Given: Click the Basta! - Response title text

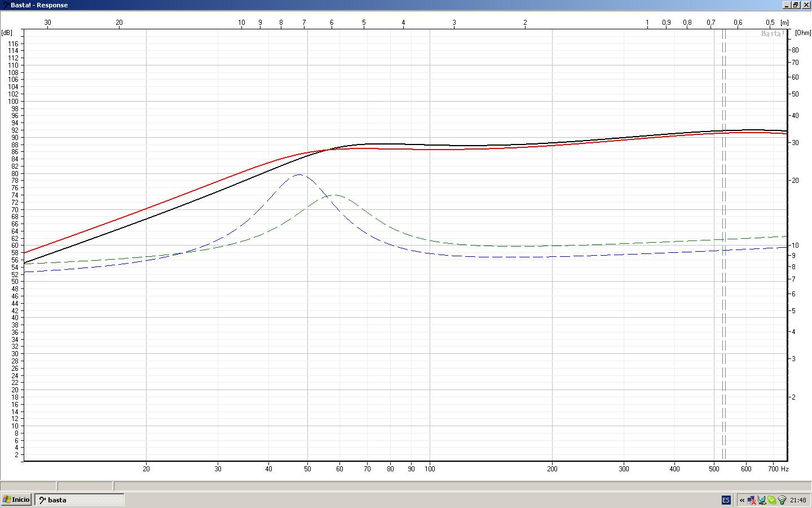Looking at the screenshot, I should tap(39, 5).
